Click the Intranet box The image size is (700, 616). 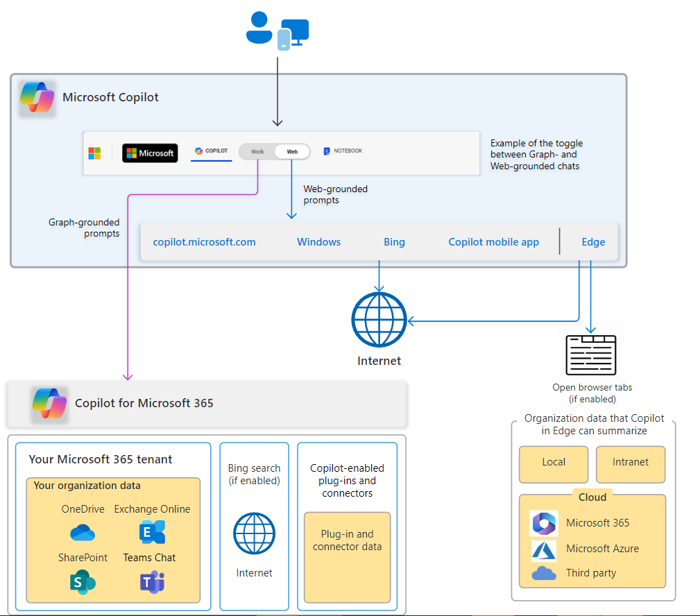[631, 464]
